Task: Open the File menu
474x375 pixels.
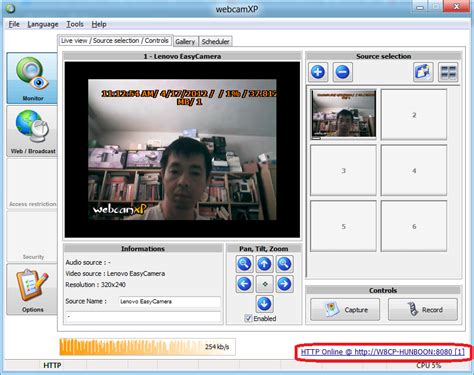Action: click(14, 24)
